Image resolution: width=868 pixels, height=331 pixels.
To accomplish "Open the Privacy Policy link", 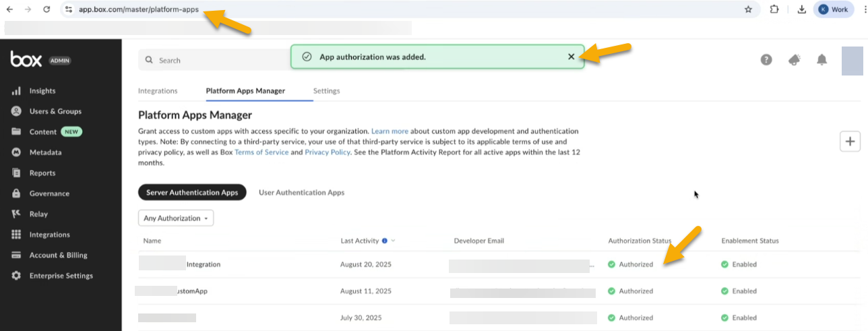I will [328, 152].
